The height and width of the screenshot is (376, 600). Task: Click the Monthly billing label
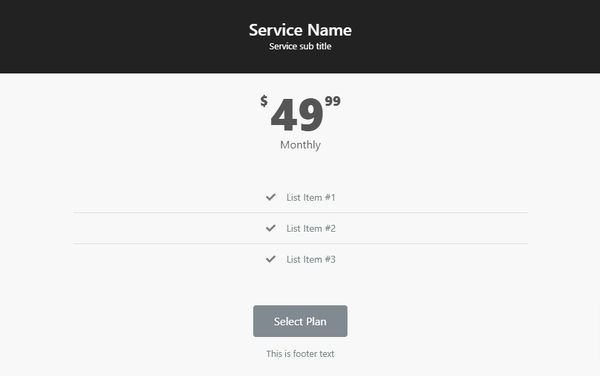point(300,145)
